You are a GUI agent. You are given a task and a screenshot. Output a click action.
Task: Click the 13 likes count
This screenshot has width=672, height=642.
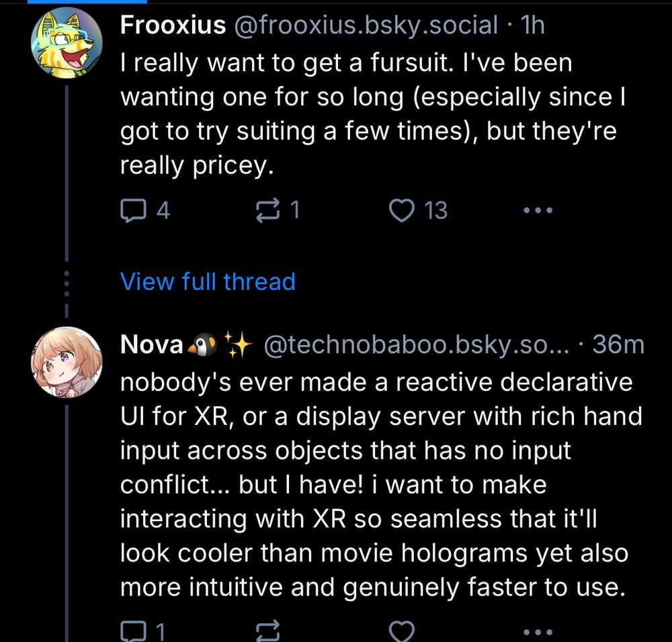pyautogui.click(x=436, y=212)
